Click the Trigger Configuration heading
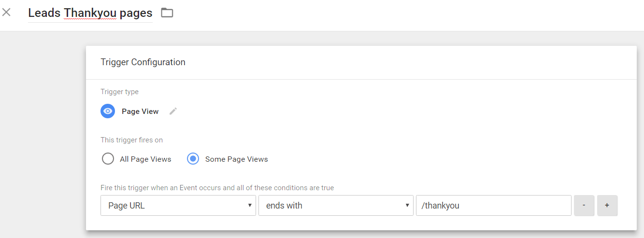This screenshot has width=644, height=238. (143, 62)
